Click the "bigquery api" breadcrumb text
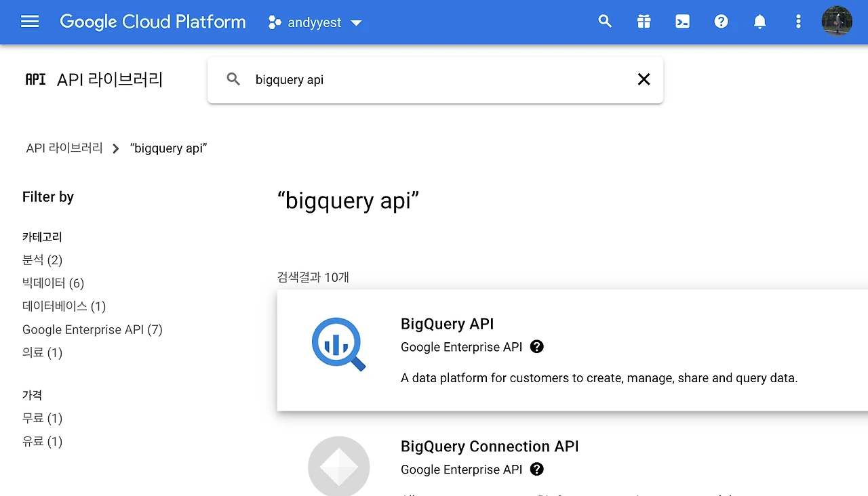Viewport: 868px width, 496px height. 168,148
